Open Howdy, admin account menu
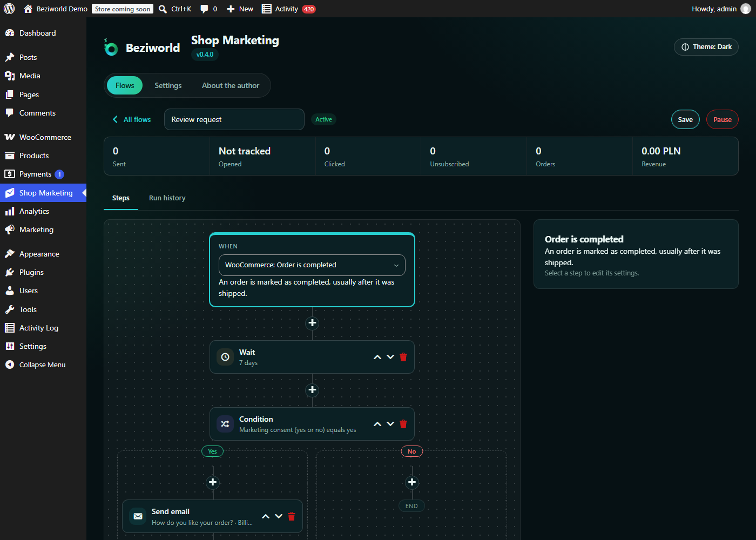The height and width of the screenshot is (540, 756). pyautogui.click(x=721, y=9)
